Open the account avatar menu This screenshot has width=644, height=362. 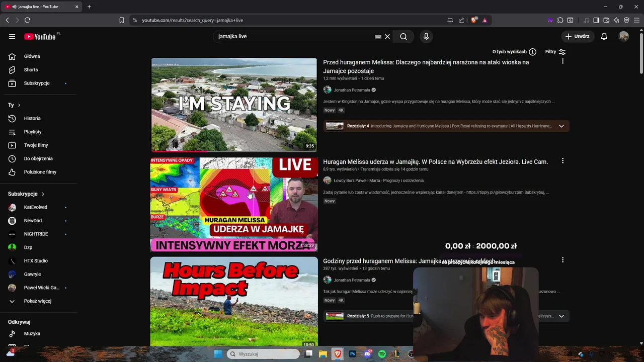624,36
